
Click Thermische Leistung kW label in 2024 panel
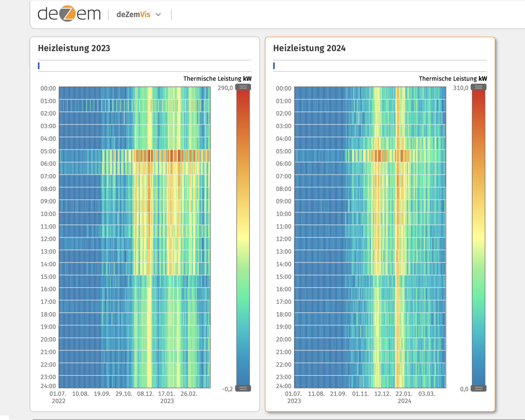(453, 79)
